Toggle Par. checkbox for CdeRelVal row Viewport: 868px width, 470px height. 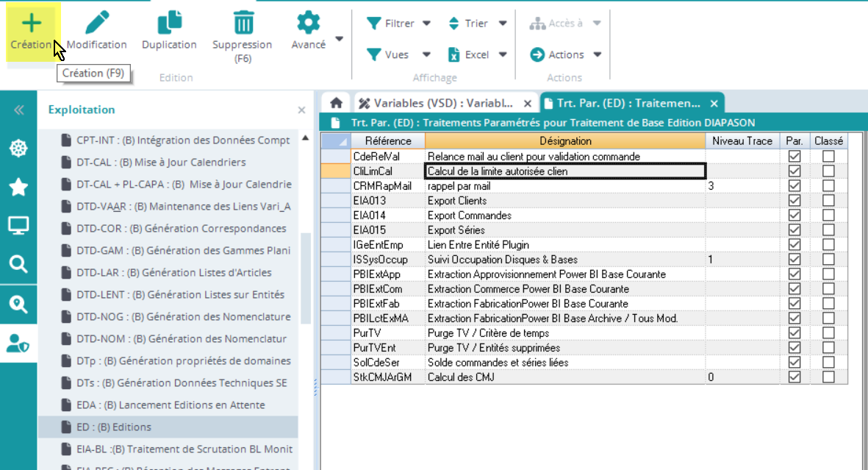794,157
